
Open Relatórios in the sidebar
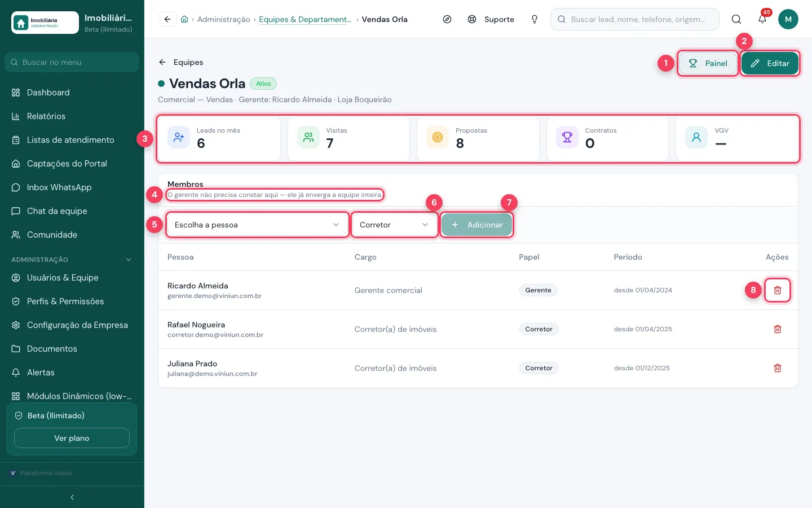[72, 116]
